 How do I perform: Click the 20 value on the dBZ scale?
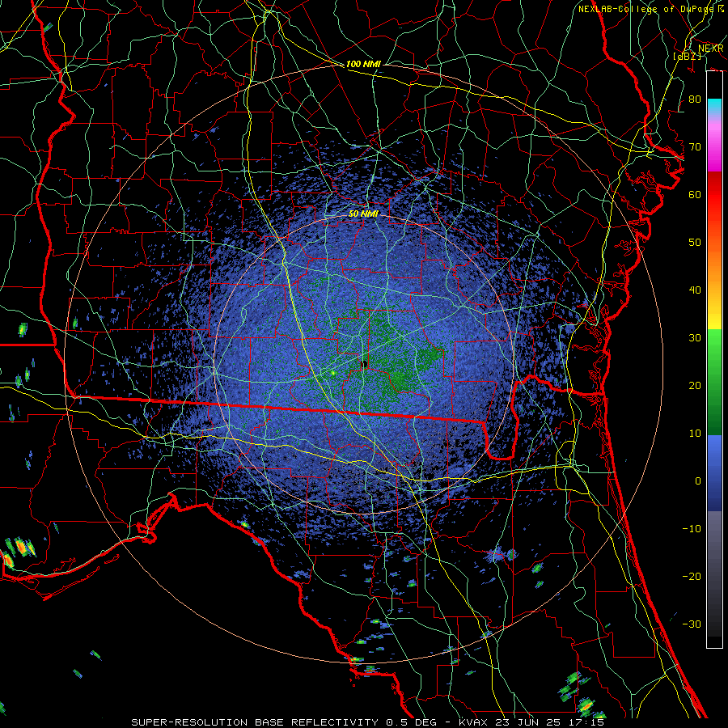[x=695, y=386]
